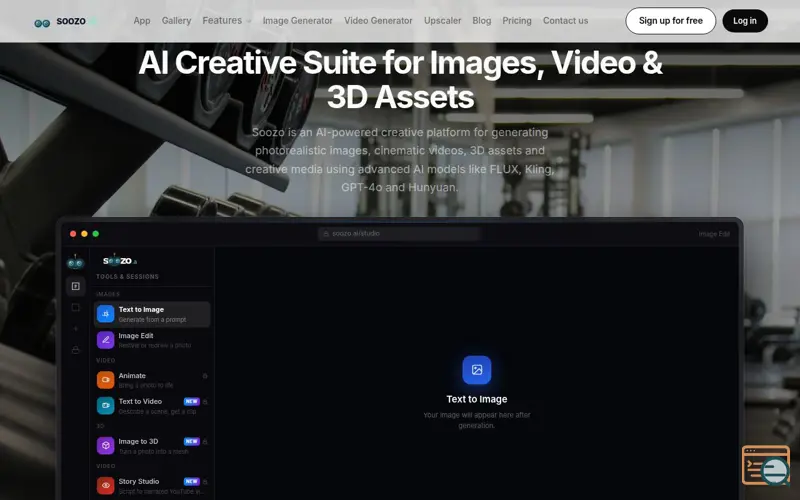800x500 pixels.
Task: Click the lock icon on Image to 3D row
Action: 205,442
